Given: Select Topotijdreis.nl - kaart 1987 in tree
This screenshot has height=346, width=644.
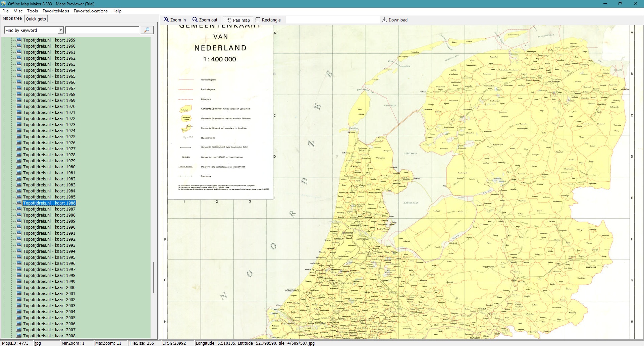Looking at the screenshot, I should click(x=49, y=209).
